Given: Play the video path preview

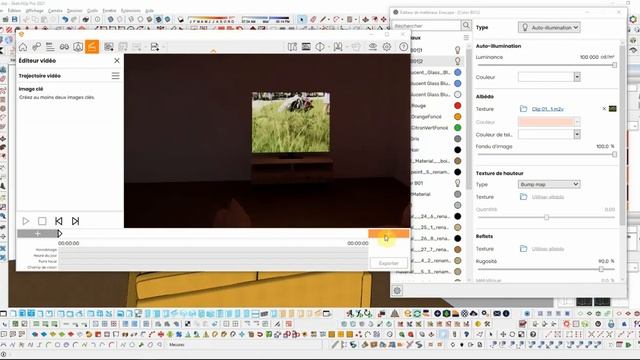Looking at the screenshot, I should [x=26, y=221].
